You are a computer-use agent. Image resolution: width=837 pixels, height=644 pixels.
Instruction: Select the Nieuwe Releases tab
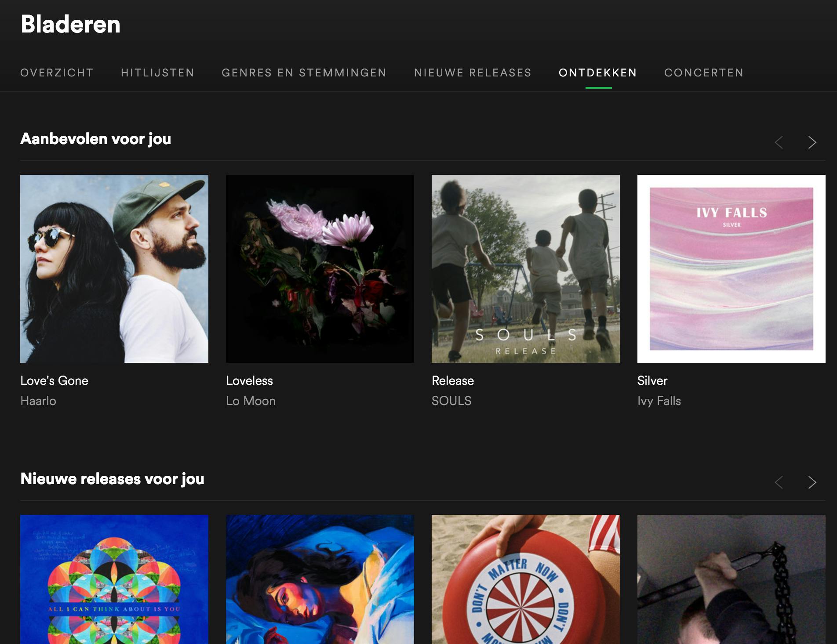click(473, 73)
